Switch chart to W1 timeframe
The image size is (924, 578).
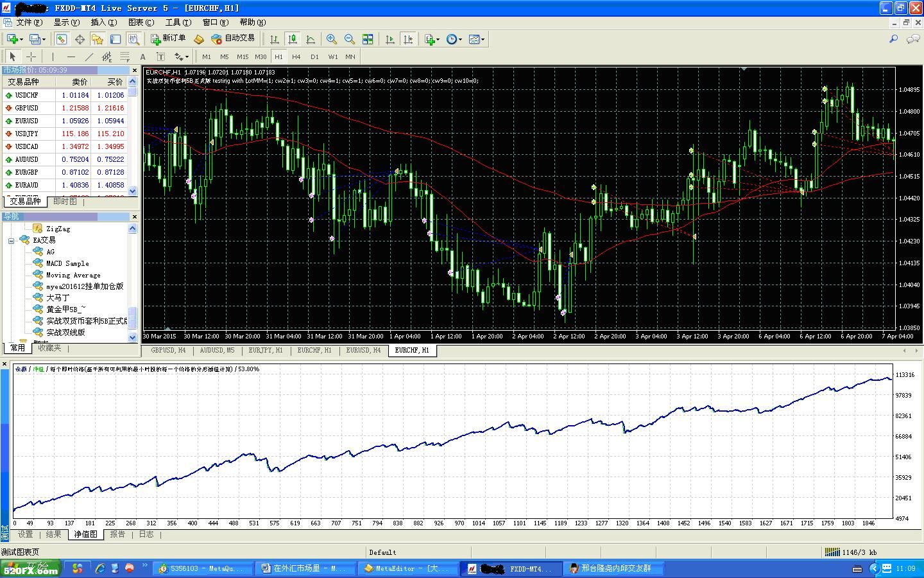pos(333,57)
